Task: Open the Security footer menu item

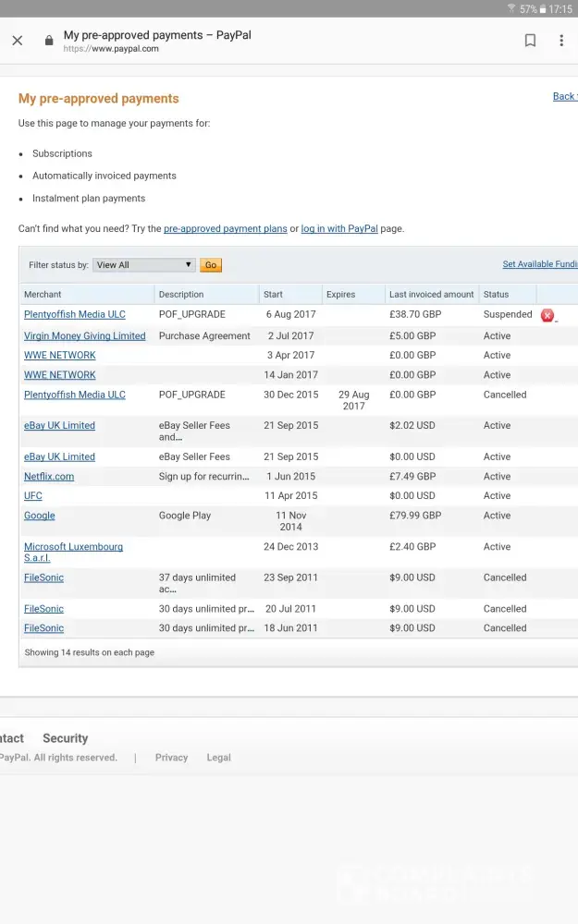Action: coord(65,738)
